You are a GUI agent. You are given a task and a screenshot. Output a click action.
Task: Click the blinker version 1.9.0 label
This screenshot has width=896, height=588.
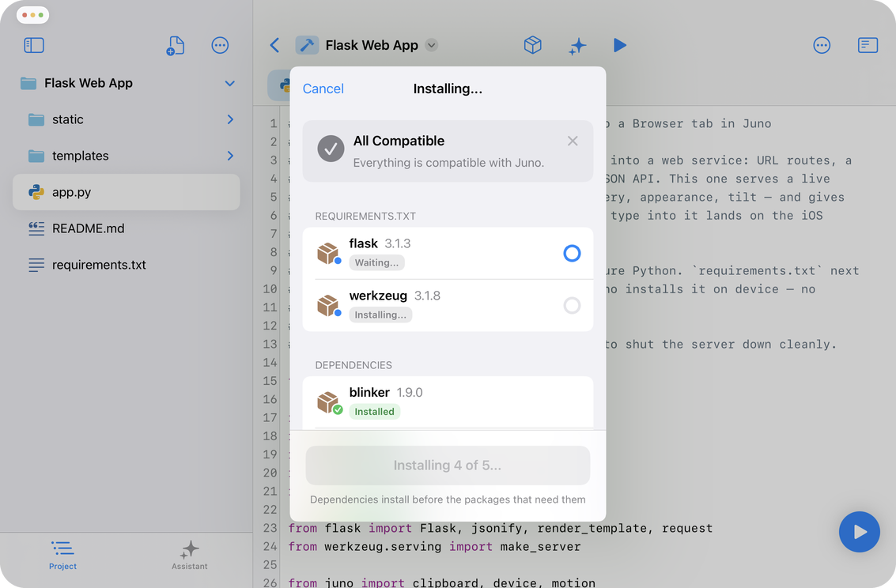[410, 393]
